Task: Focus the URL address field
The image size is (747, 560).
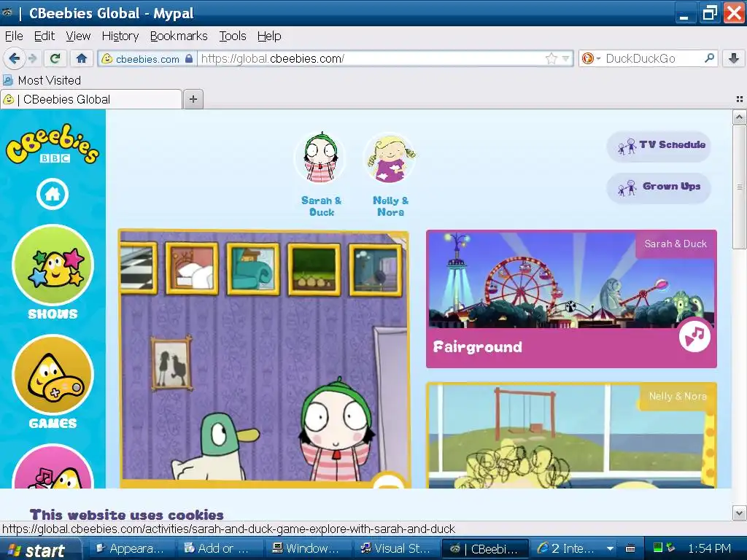Action: tap(371, 58)
